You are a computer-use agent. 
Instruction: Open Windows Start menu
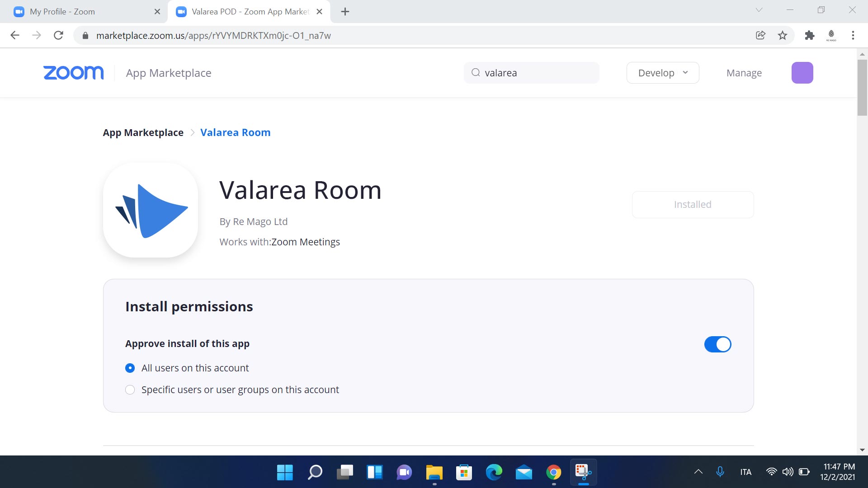tap(285, 472)
